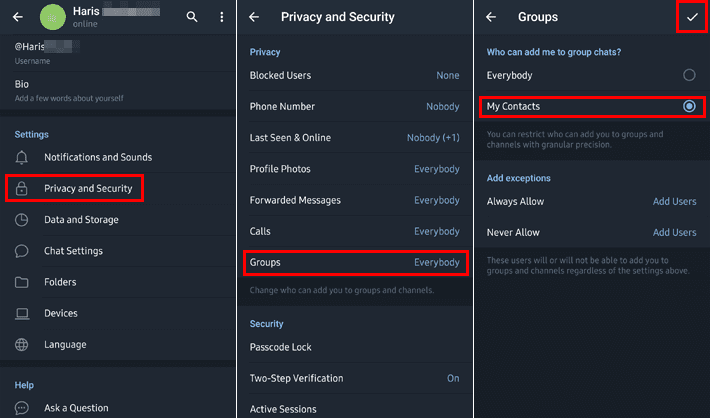The image size is (710, 418).
Task: Open the three-dot overflow menu
Action: point(221,17)
